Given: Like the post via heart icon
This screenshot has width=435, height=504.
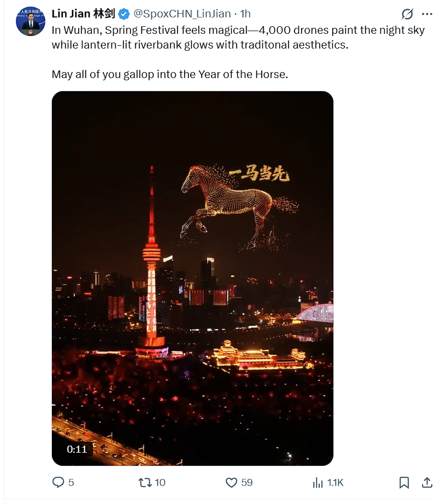Looking at the screenshot, I should [231, 483].
